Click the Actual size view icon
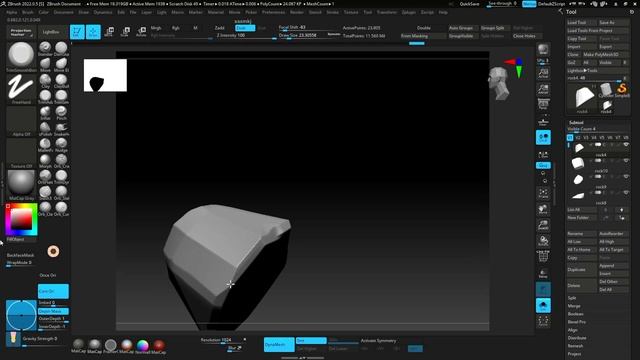 coord(543,73)
